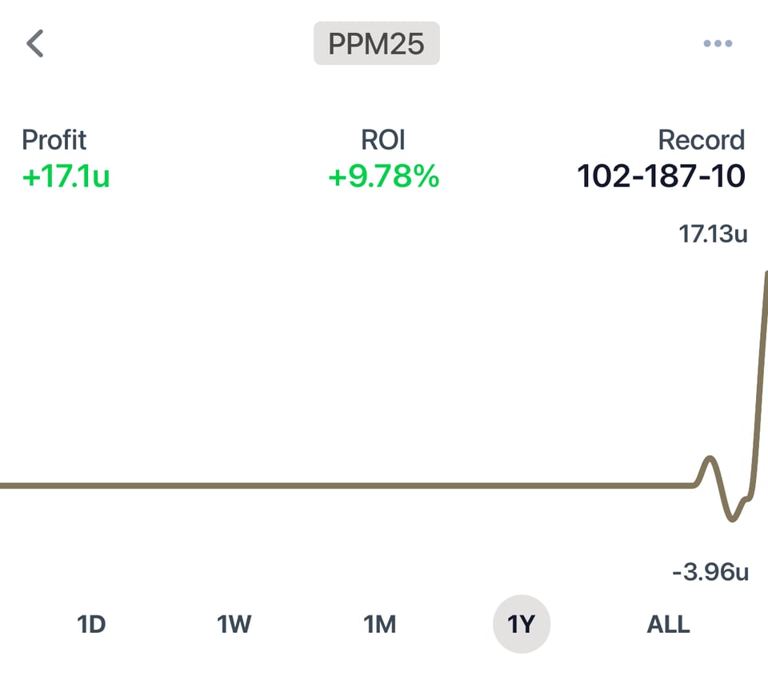Click the Profit label

(54, 140)
